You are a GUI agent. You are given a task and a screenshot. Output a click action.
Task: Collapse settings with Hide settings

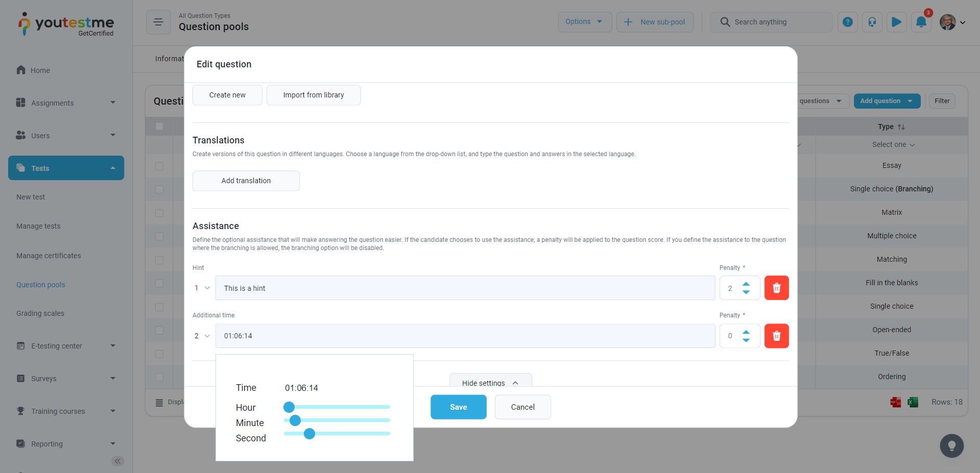(x=490, y=382)
